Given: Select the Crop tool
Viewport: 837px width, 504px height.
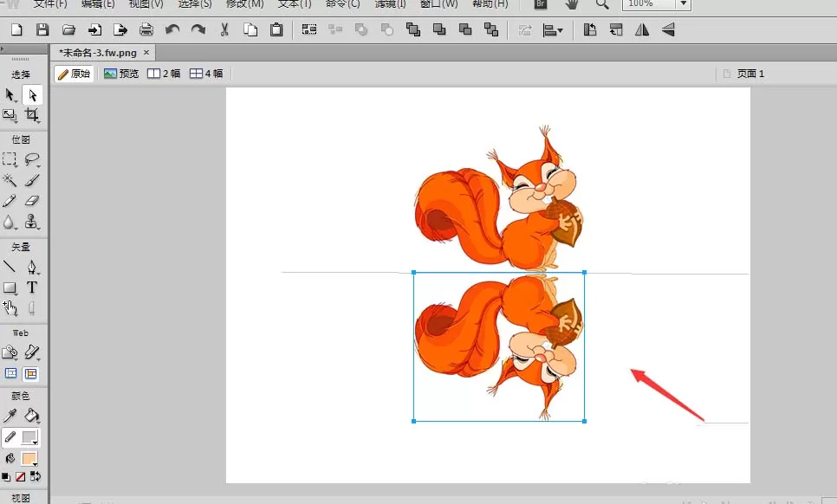Looking at the screenshot, I should [32, 114].
